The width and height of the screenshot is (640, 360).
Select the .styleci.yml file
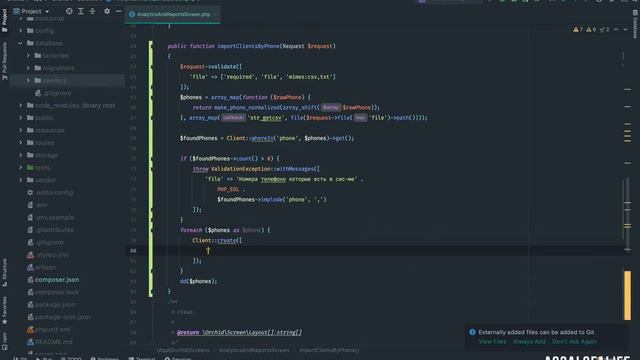48,255
